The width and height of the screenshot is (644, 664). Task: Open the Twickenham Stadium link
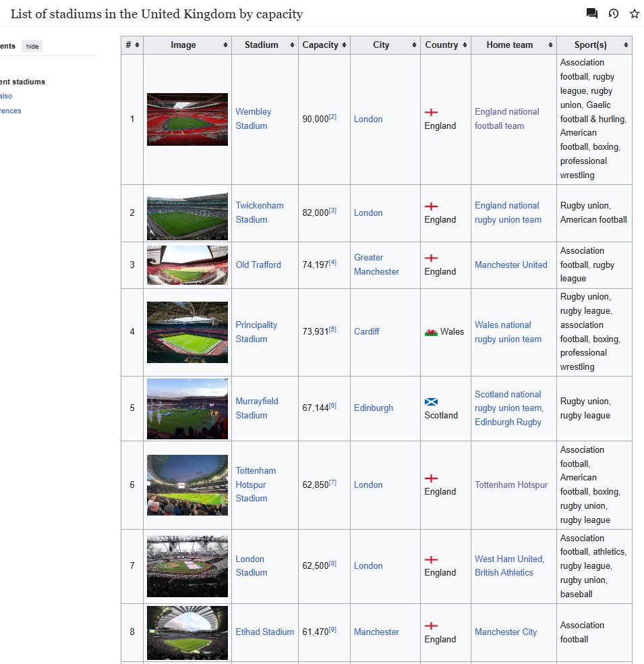click(x=260, y=213)
